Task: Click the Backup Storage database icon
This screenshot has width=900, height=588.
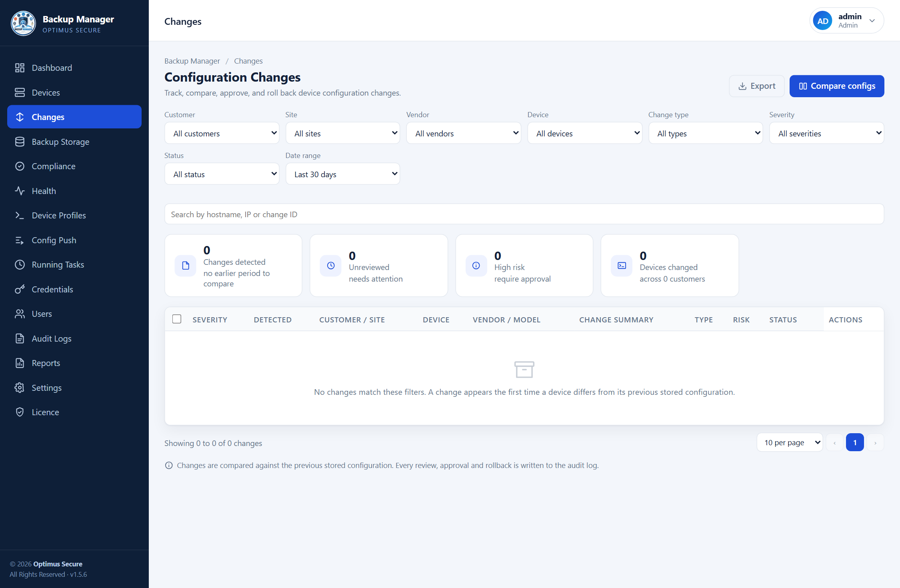Action: pyautogui.click(x=20, y=142)
